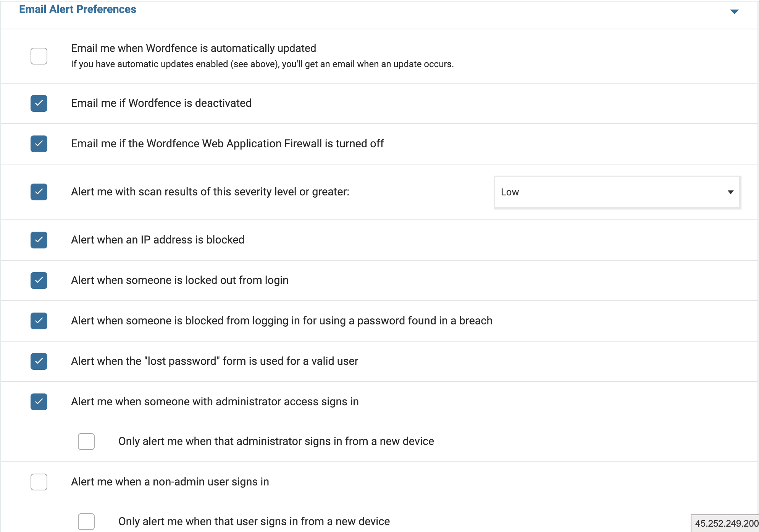Uncheck email if Wordfence is deactivated
759x532 pixels.
[x=39, y=103]
